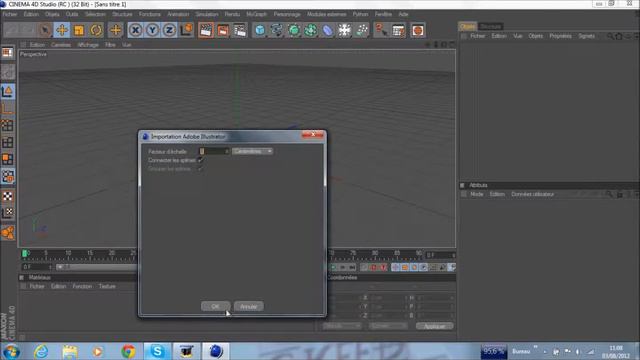Click the green HyperNURBS icon
Screen dimensions: 640x360
pyautogui.click(x=294, y=30)
